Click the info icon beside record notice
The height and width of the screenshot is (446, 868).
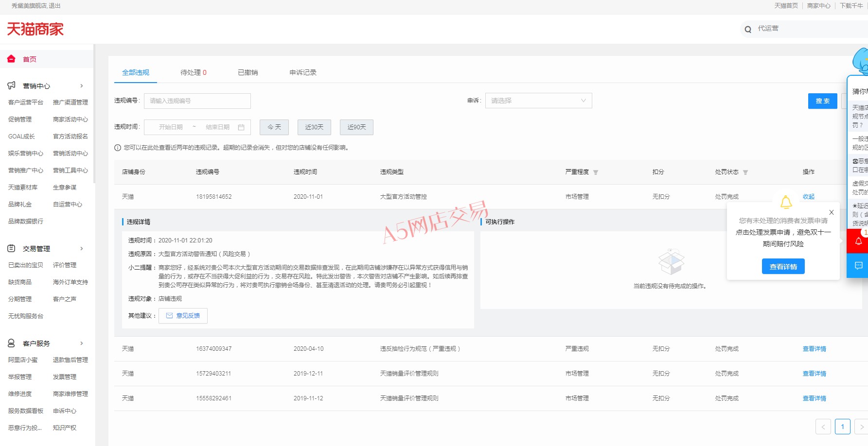pos(118,148)
